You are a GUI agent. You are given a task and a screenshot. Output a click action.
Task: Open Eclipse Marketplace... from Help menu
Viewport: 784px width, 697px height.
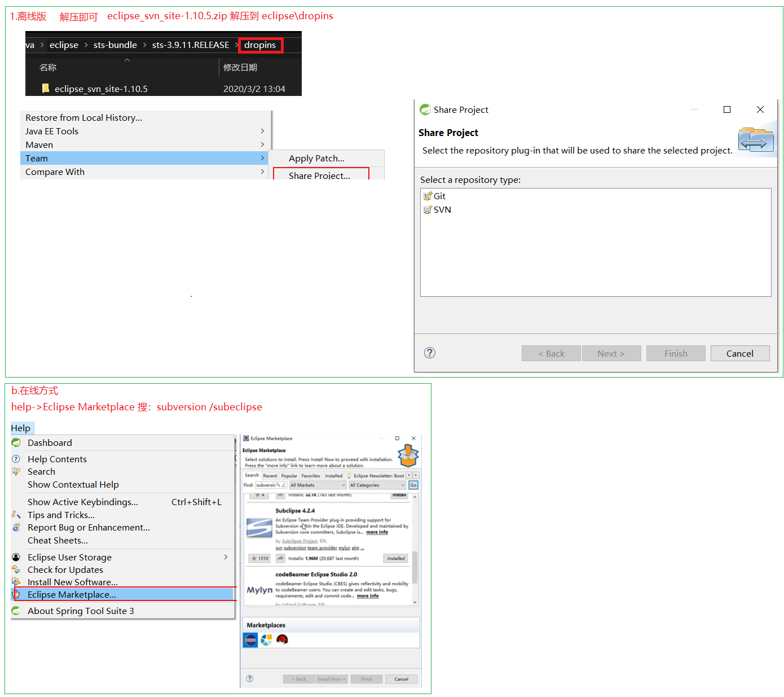pos(72,595)
